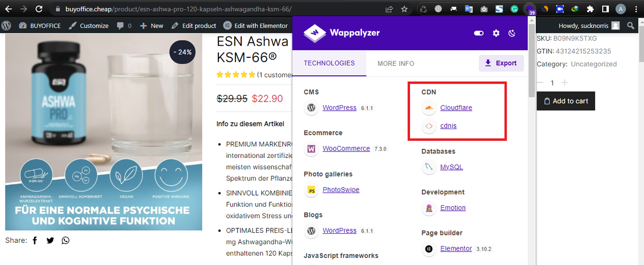The image size is (644, 265).
Task: Click the MySQL dolphin icon
Action: 429,167
